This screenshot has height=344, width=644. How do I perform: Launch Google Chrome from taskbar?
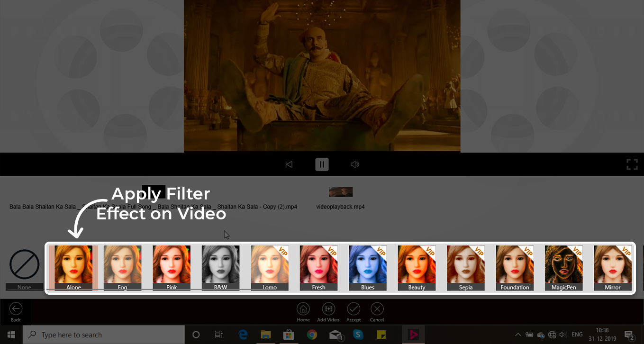[311, 335]
